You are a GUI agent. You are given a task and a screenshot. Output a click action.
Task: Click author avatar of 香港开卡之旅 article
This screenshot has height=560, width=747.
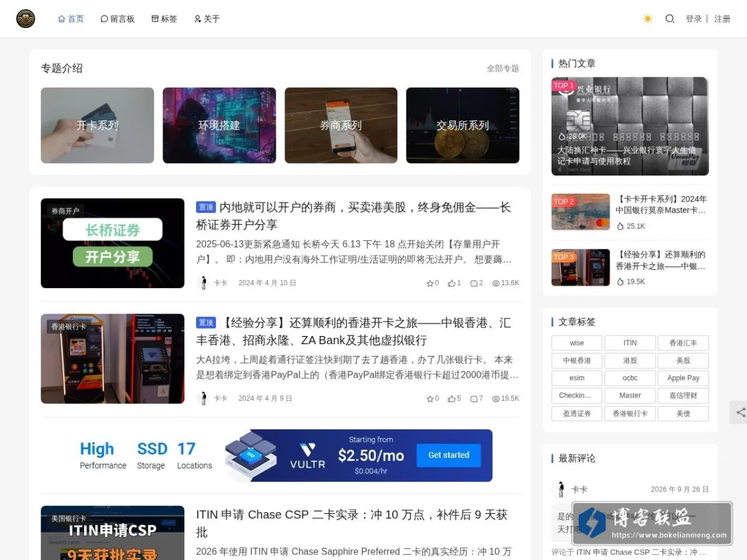(202, 398)
